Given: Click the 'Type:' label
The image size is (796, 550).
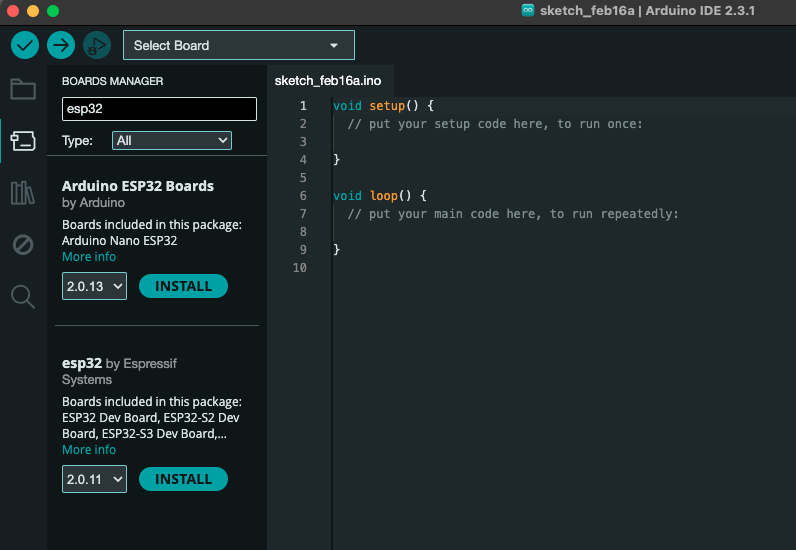Looking at the screenshot, I should (77, 141).
